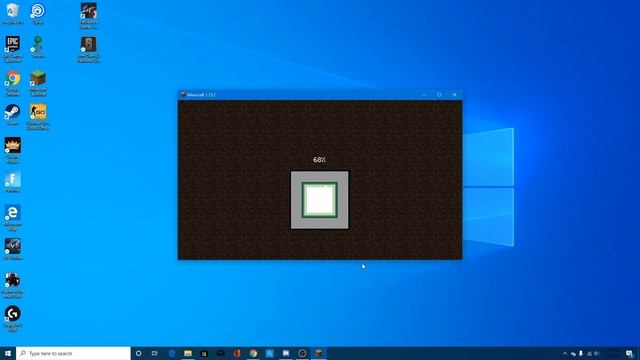Launch the Fortnite desktop shortcut
This screenshot has width=640, height=360.
coord(13,182)
